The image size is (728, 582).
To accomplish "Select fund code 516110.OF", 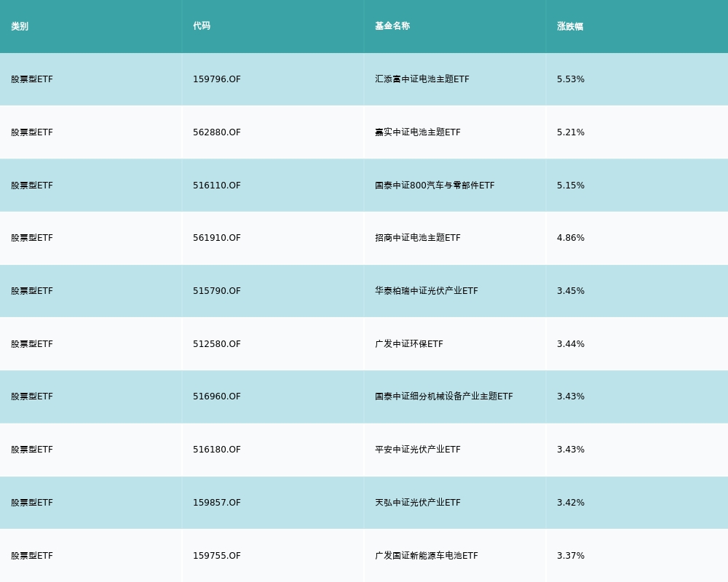I will (x=217, y=186).
